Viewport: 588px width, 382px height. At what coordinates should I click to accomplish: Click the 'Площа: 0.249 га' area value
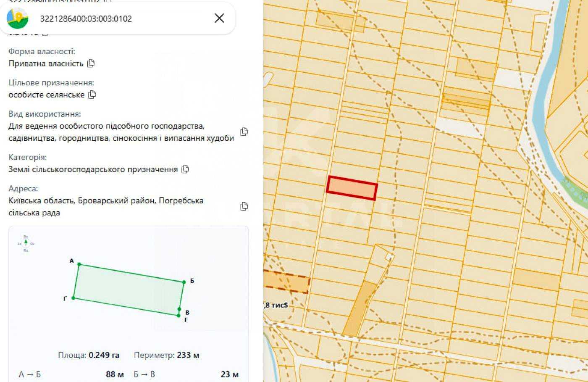(x=89, y=355)
